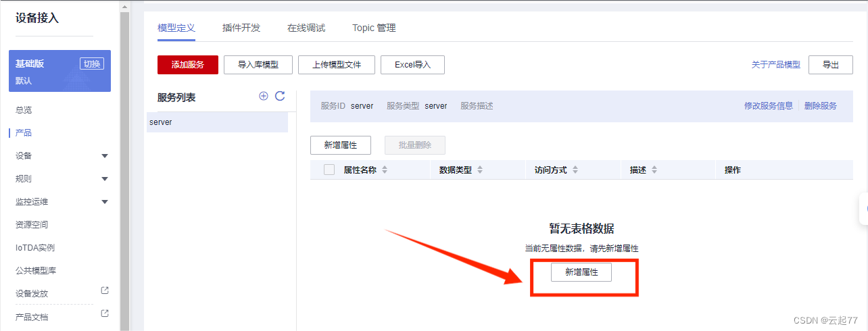
Task: Expand the 规则 sidebar menu arrow
Action: click(x=105, y=179)
